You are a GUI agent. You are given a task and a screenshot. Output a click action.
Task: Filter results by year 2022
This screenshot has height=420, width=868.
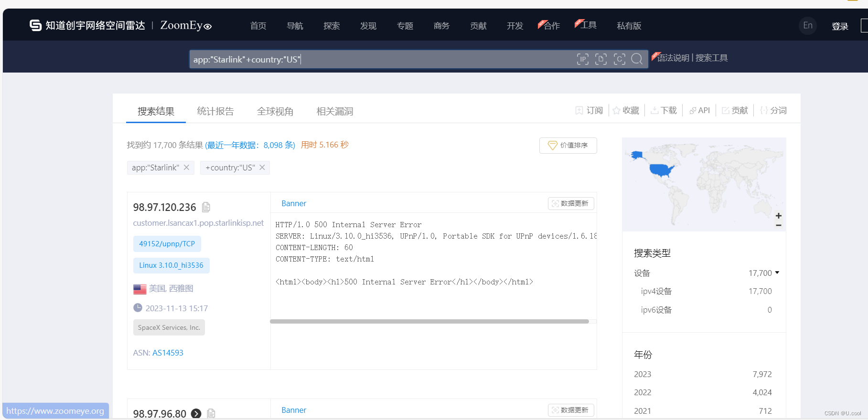[x=643, y=392]
